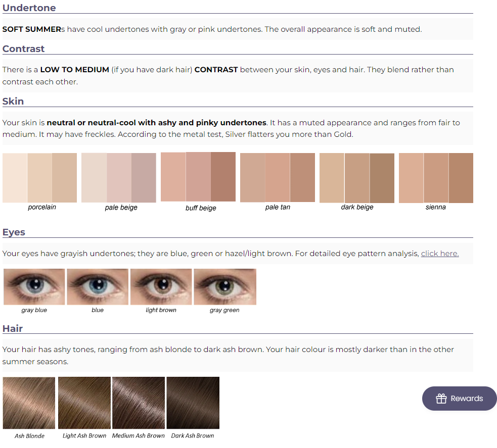
Task: Select the Dark Ash Brown hair thumbnail
Action: tap(193, 403)
